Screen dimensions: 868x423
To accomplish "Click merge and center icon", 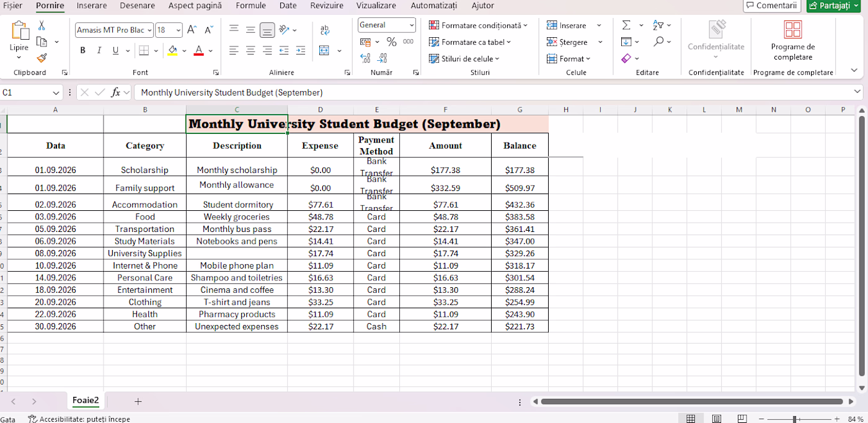I will (x=324, y=51).
